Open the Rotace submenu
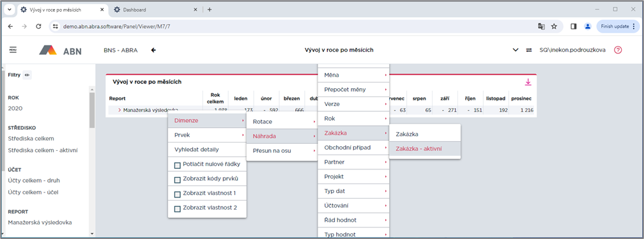This screenshot has height=239, width=644. [x=282, y=121]
